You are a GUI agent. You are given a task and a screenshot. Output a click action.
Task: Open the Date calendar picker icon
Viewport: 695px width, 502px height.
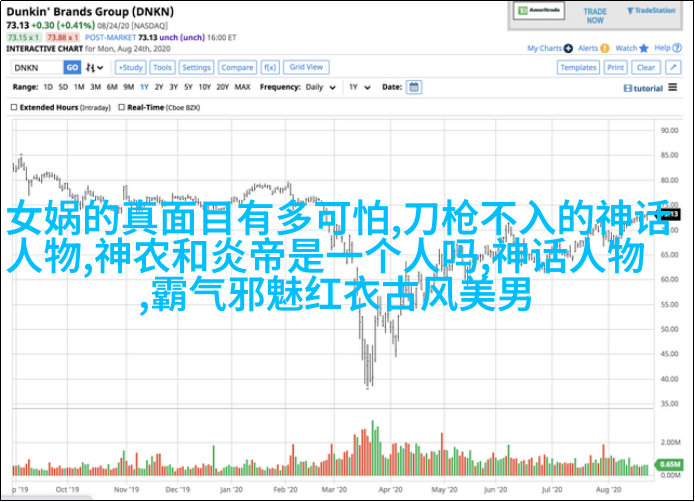[414, 87]
